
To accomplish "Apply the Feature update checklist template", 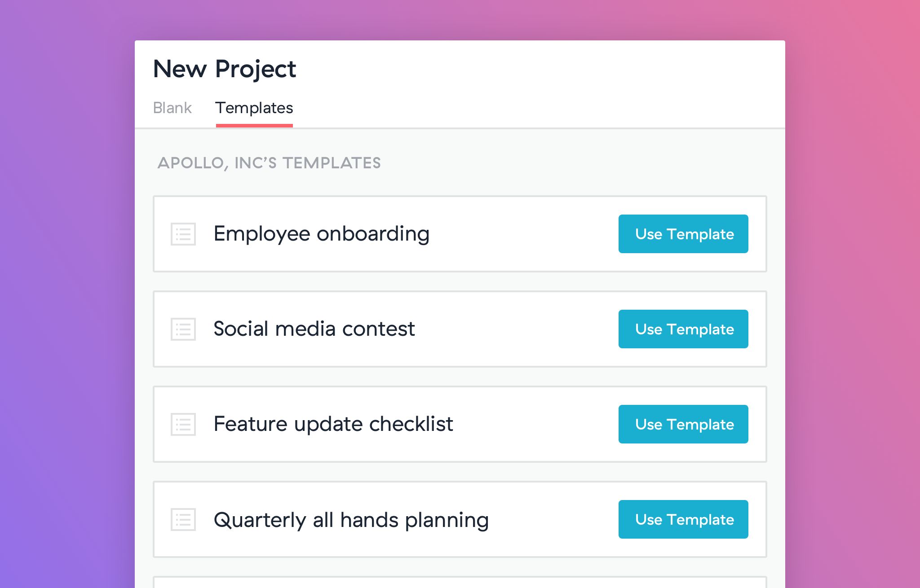I will (x=683, y=424).
